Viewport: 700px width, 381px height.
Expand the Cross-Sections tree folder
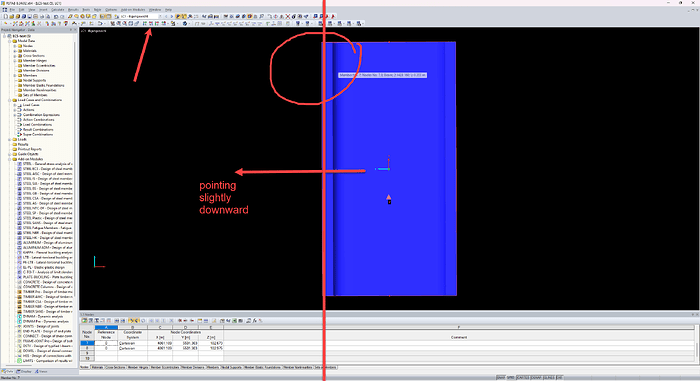(14, 55)
